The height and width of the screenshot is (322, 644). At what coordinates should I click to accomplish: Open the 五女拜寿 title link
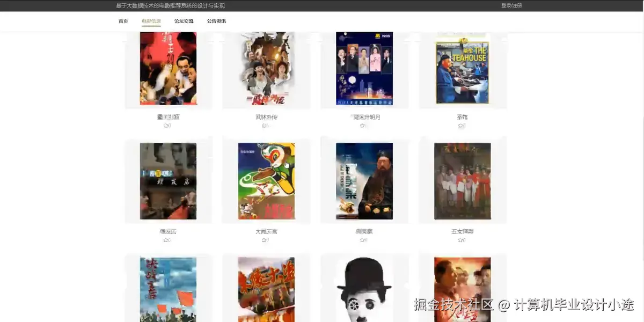pyautogui.click(x=463, y=232)
